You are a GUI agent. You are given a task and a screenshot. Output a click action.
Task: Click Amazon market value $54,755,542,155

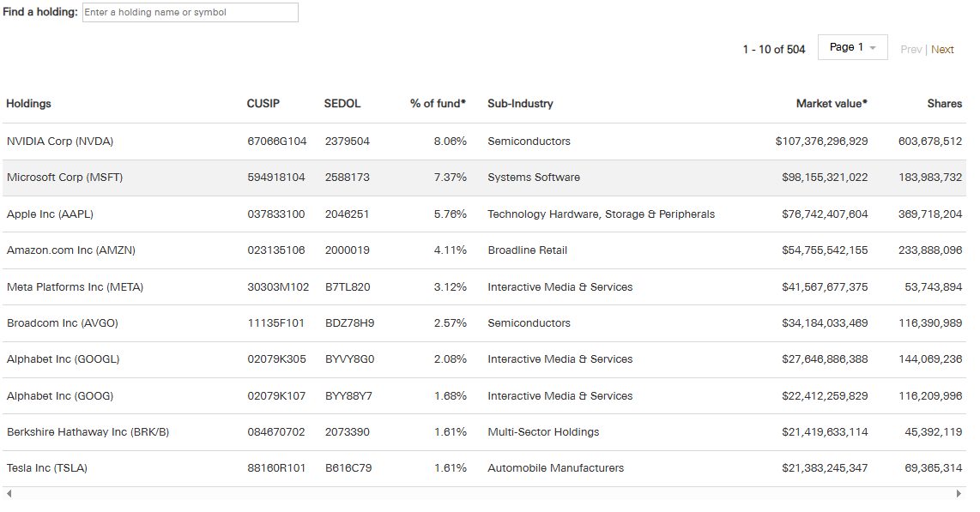coord(825,250)
